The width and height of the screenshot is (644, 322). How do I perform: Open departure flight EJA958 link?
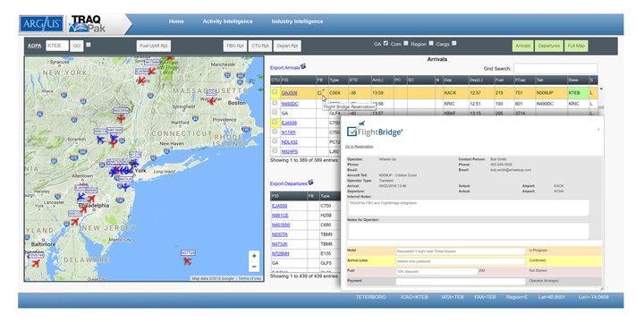click(x=280, y=206)
